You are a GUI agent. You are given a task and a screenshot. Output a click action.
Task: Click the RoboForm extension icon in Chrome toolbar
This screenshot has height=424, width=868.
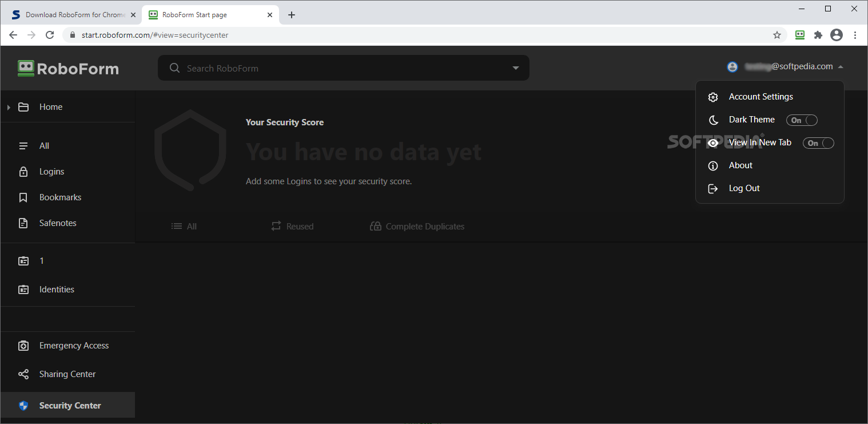[x=800, y=35]
